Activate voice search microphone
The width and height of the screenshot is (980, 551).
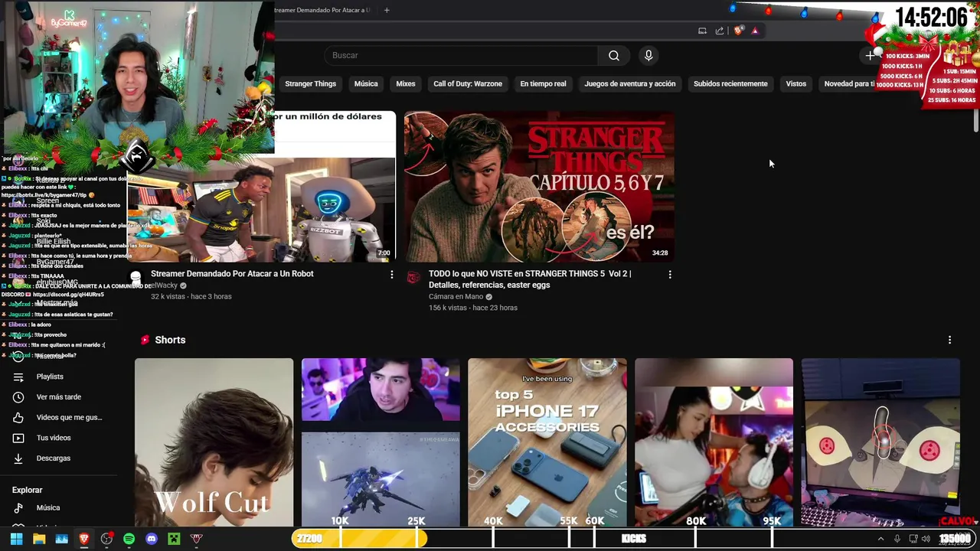click(648, 55)
